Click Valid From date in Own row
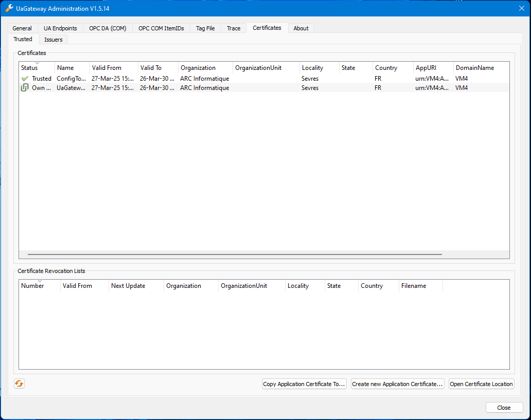The image size is (531, 420). (113, 88)
